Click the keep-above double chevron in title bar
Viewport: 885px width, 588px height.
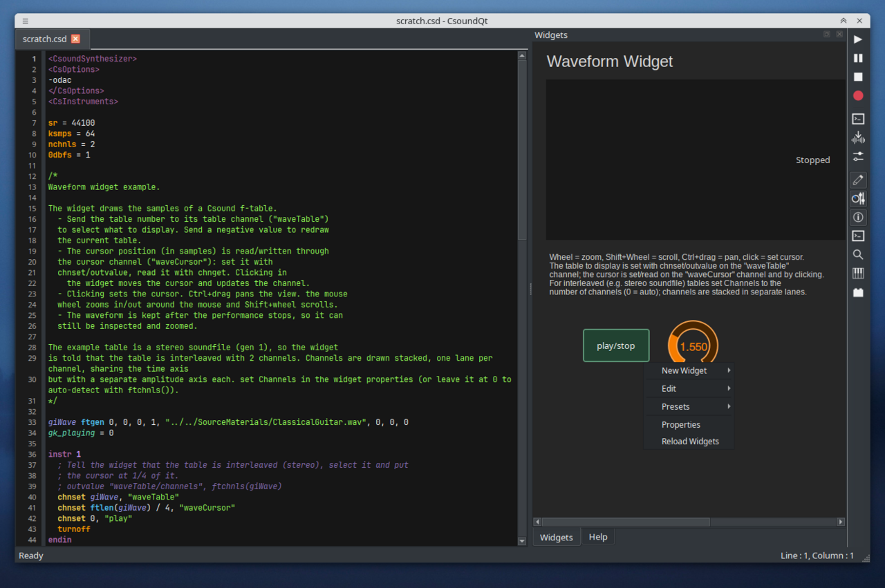tap(844, 21)
